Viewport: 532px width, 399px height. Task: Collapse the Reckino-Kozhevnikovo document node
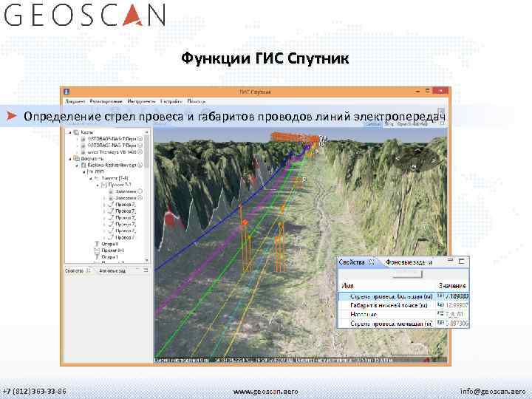pyautogui.click(x=77, y=166)
